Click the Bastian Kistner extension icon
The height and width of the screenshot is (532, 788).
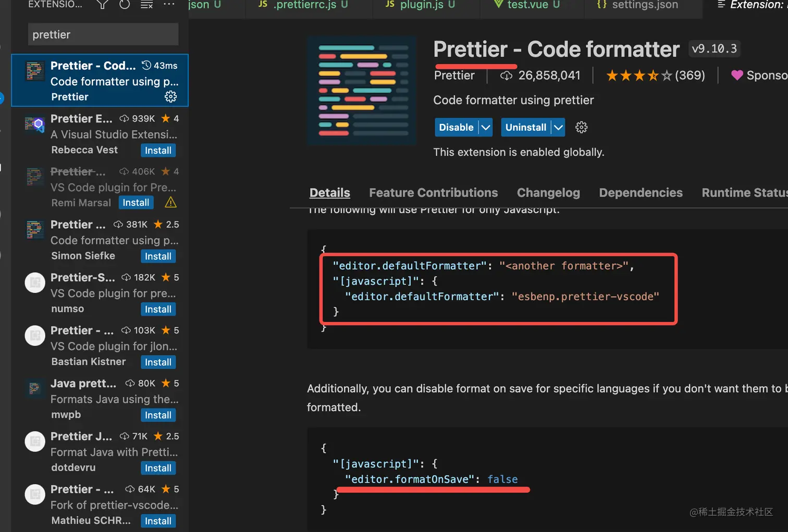coord(35,336)
